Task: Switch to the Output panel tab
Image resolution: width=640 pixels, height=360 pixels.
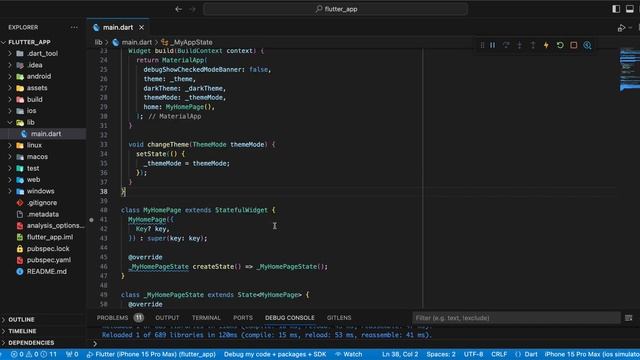Action: [x=167, y=318]
